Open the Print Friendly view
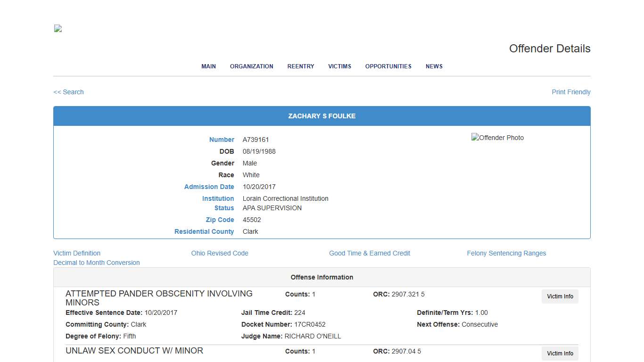This screenshot has height=362, width=644. point(571,92)
